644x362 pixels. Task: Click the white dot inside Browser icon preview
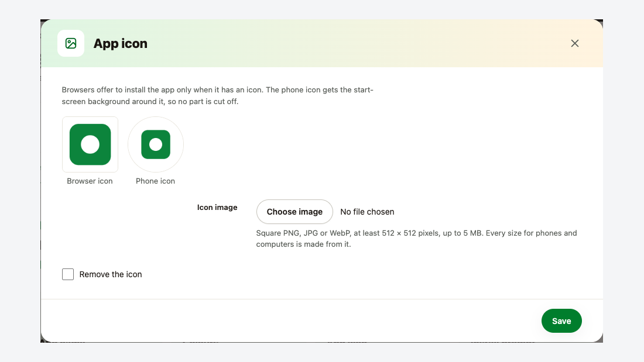(x=90, y=144)
